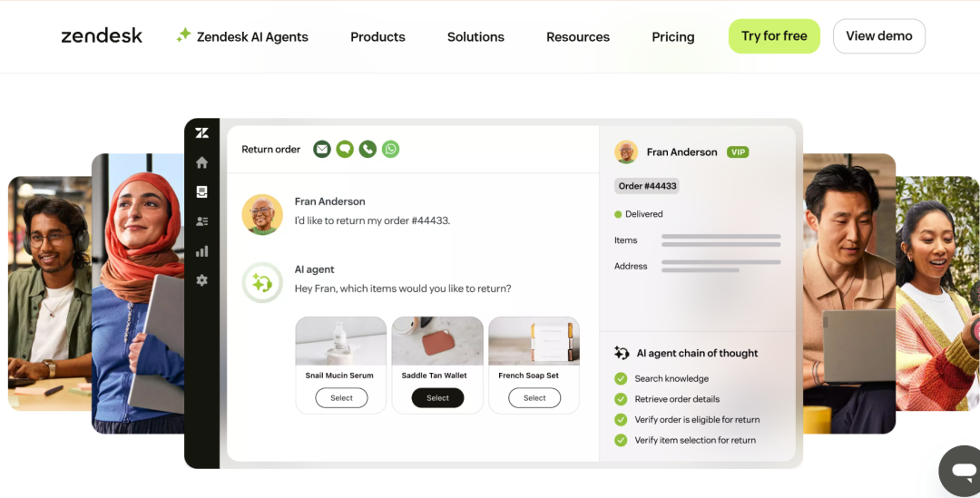Screen dimensions: 980x498
Task: Expand the Resources menu
Action: click(x=578, y=37)
